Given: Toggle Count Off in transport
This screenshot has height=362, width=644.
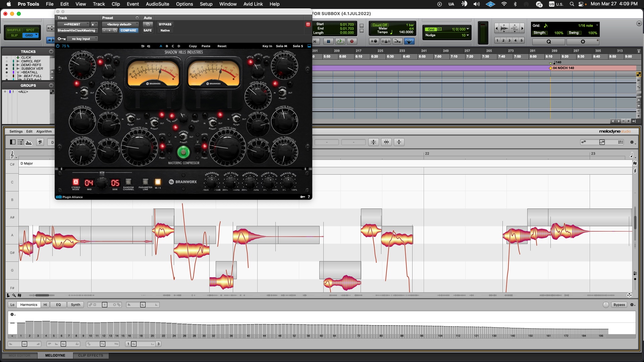Looking at the screenshot, I should tap(380, 25).
